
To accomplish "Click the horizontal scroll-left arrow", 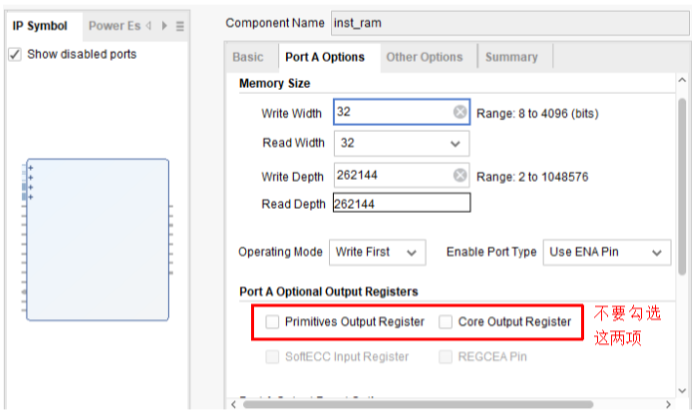I will (x=233, y=404).
